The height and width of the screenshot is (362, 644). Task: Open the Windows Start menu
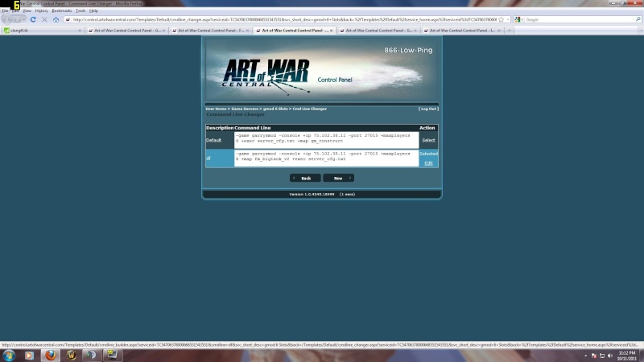pos(9,355)
